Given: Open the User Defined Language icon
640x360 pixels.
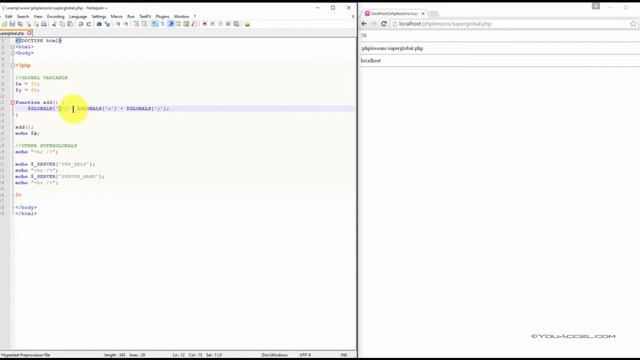Looking at the screenshot, I should (x=178, y=24).
